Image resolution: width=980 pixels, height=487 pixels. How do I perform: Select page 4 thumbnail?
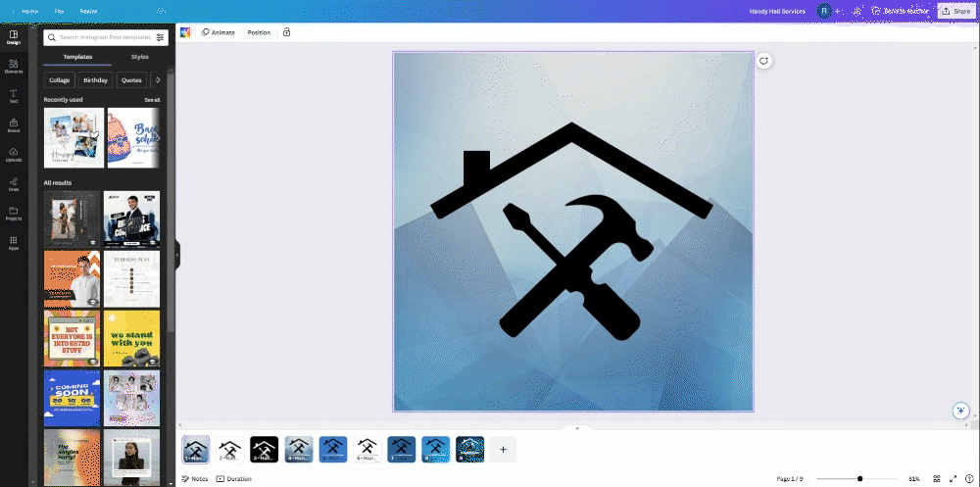coord(298,450)
